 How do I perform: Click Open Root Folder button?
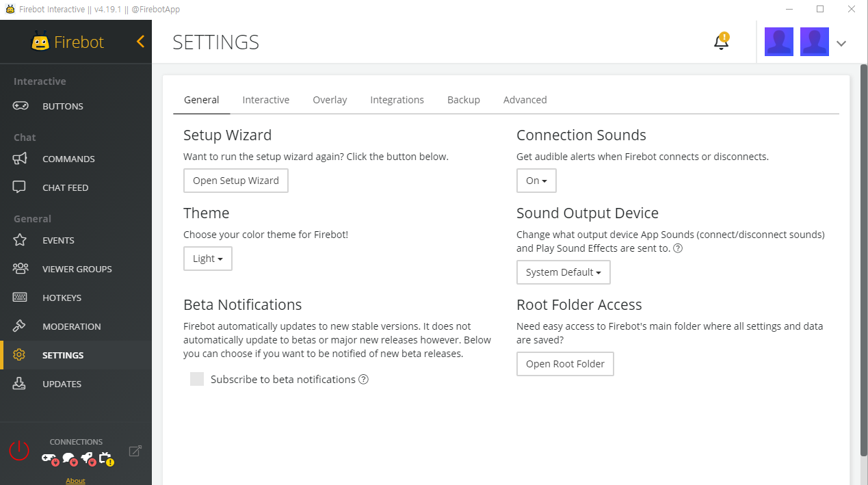pyautogui.click(x=565, y=364)
